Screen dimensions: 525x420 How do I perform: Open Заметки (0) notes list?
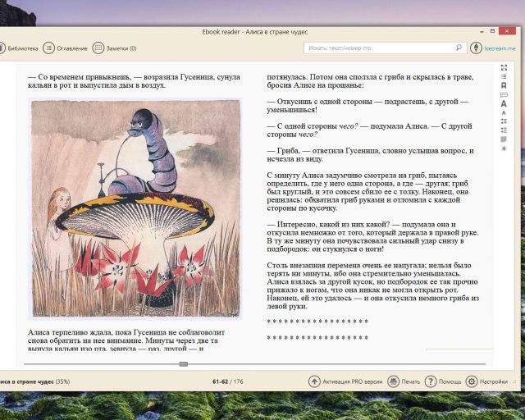115,48
